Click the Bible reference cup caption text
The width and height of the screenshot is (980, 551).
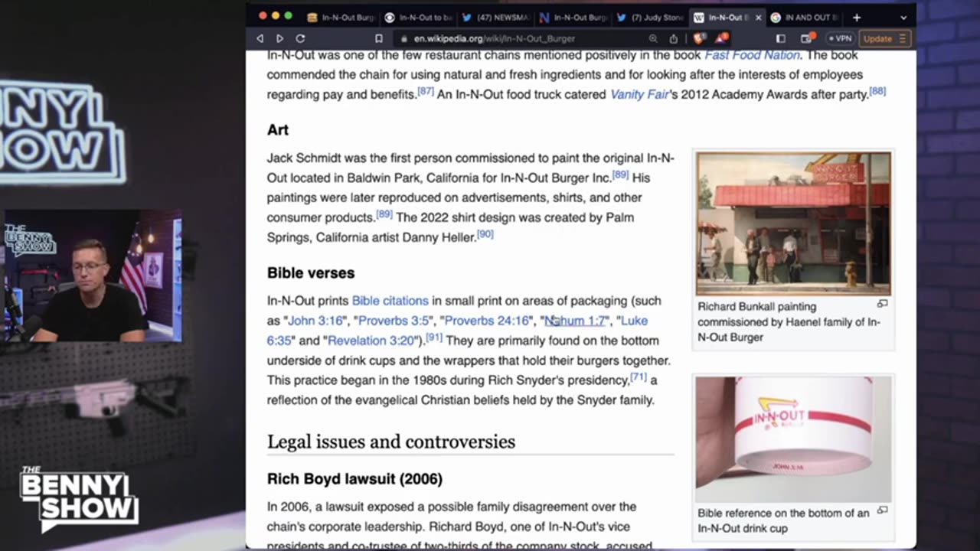tap(783, 520)
